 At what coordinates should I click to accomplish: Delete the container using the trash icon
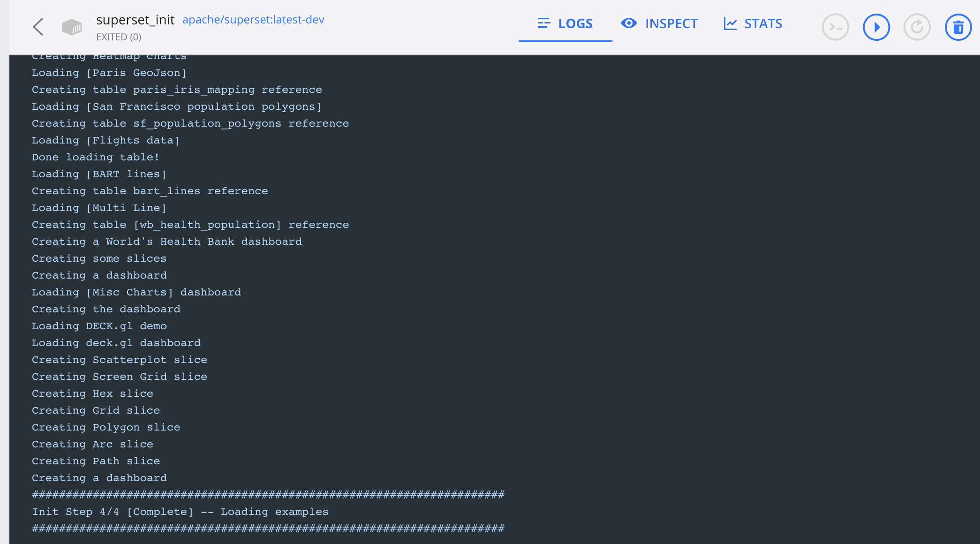(958, 27)
